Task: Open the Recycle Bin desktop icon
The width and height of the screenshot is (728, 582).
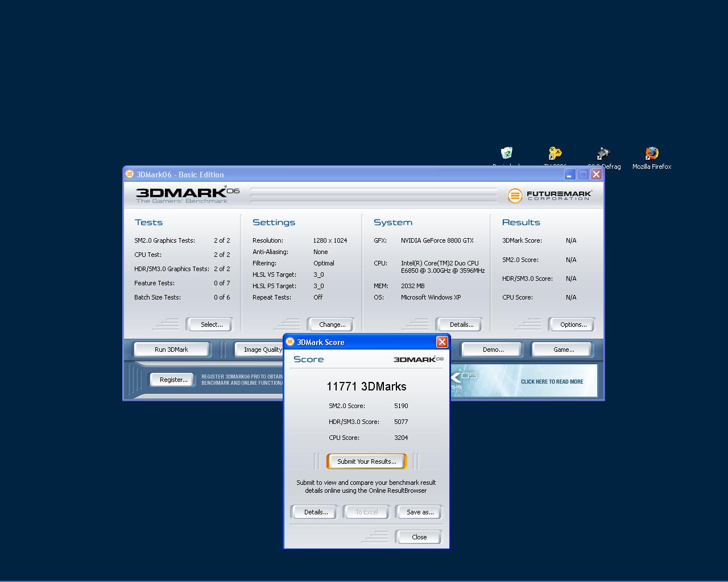Action: coord(507,153)
